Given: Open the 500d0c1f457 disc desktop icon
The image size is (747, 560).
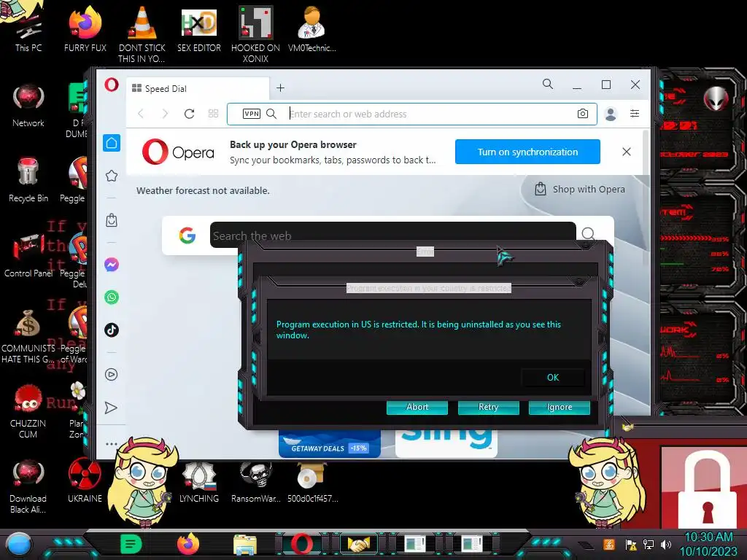Looking at the screenshot, I should (312, 482).
